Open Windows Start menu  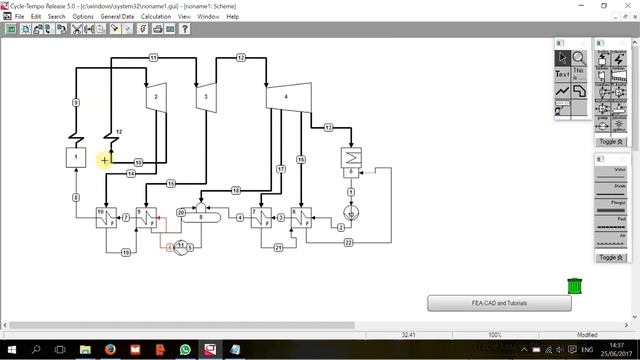pyautogui.click(x=12, y=350)
